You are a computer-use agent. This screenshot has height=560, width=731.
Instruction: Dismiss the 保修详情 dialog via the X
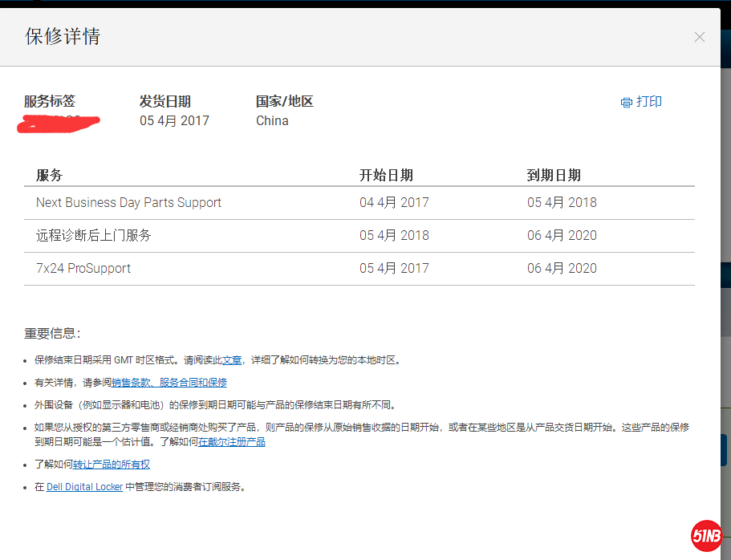699,37
